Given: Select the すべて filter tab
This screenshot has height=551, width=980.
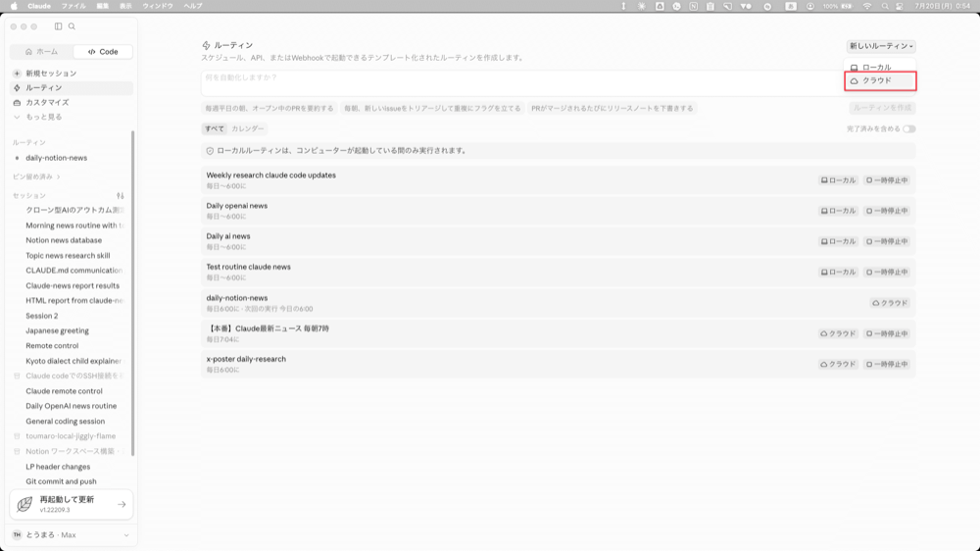Looking at the screenshot, I should pyautogui.click(x=215, y=128).
